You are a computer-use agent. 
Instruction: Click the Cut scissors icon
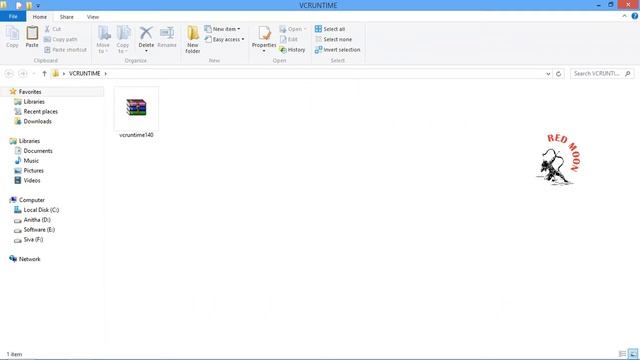coord(47,29)
